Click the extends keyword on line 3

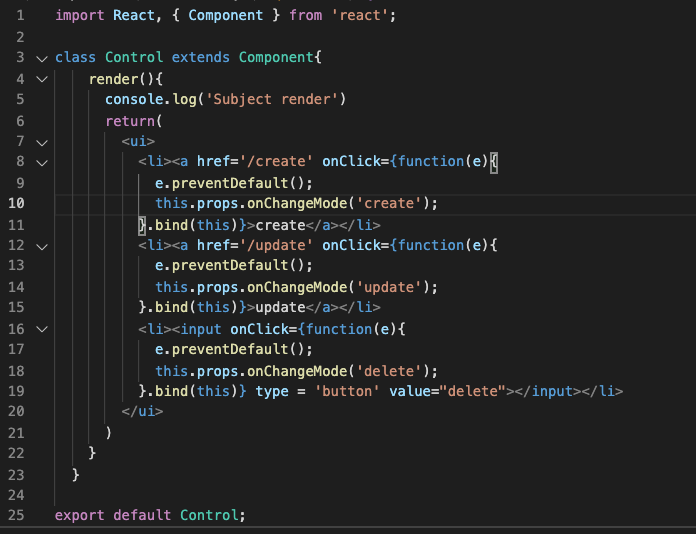coord(201,58)
